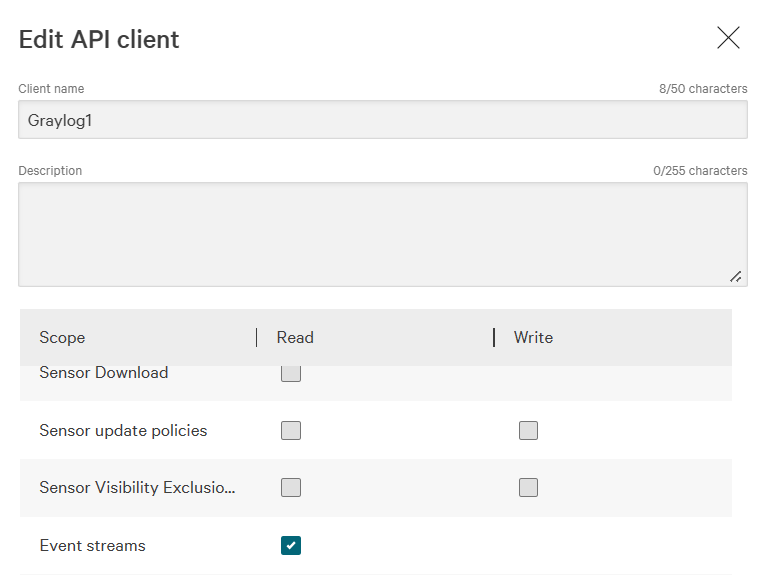The height and width of the screenshot is (575, 764).
Task: Click the Client name field containing Graylog1
Action: 382,120
